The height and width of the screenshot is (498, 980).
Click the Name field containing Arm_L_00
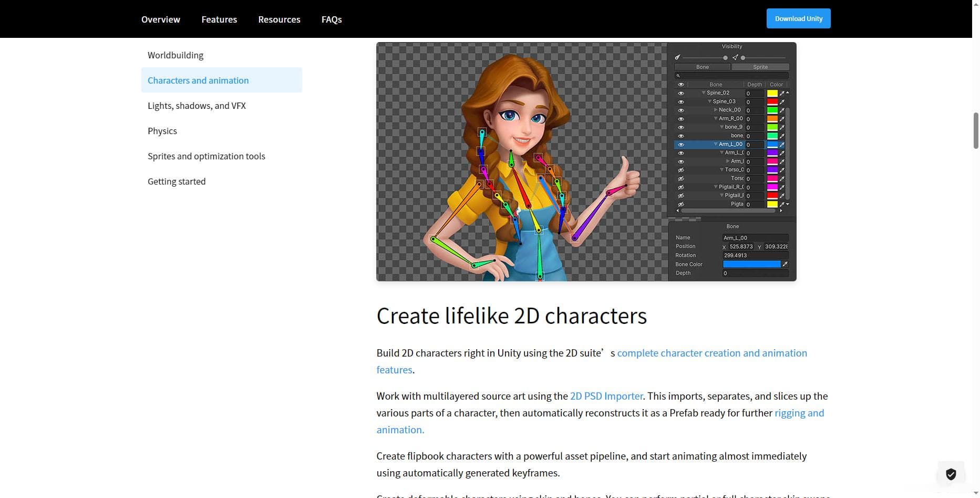[755, 238]
